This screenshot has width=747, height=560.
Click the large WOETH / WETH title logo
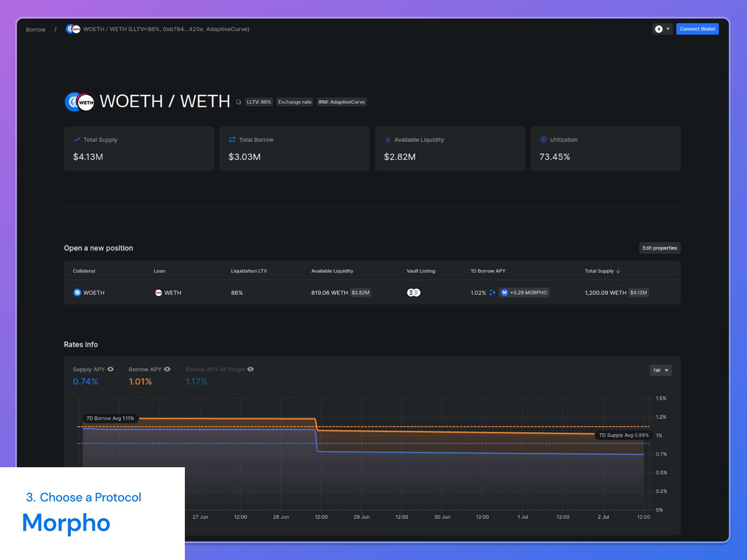tap(80, 102)
